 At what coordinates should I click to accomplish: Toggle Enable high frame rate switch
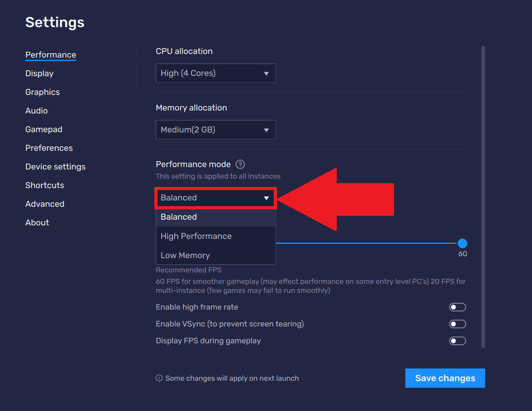point(457,307)
